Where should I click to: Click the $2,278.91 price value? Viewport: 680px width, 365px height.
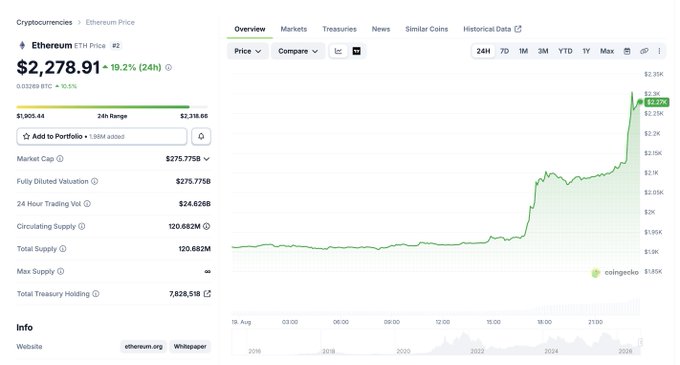point(58,68)
